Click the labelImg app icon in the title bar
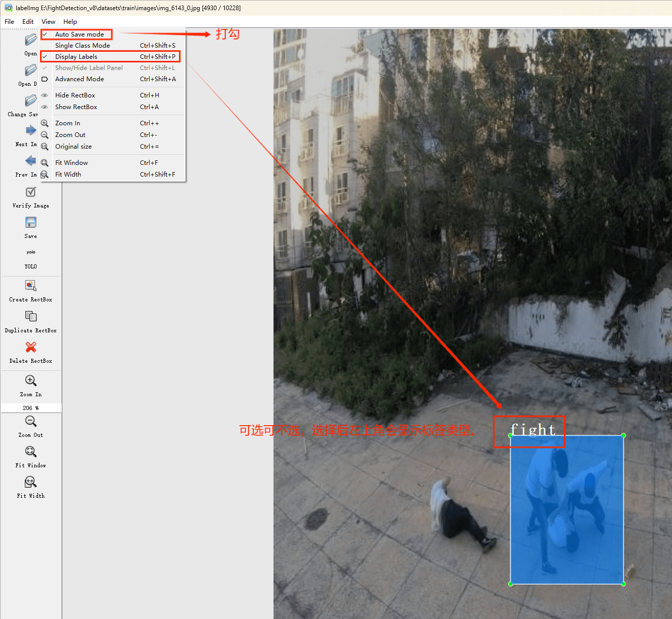 click(8, 8)
